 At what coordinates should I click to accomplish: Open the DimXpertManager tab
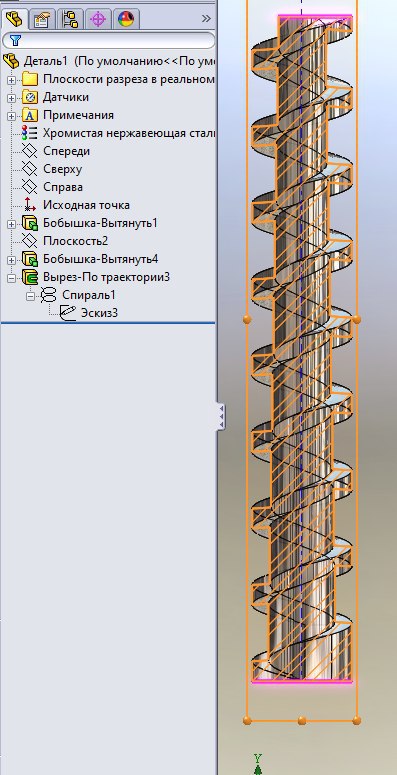point(98,20)
